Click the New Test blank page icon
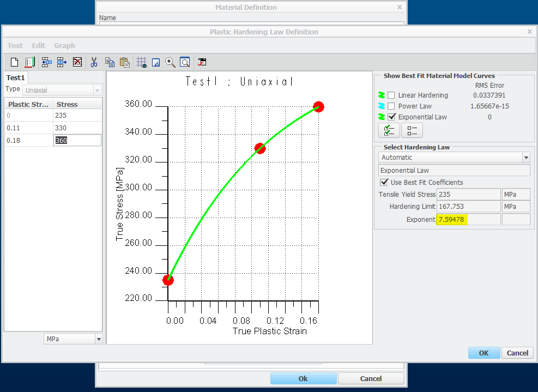The image size is (538, 392). pyautogui.click(x=15, y=62)
